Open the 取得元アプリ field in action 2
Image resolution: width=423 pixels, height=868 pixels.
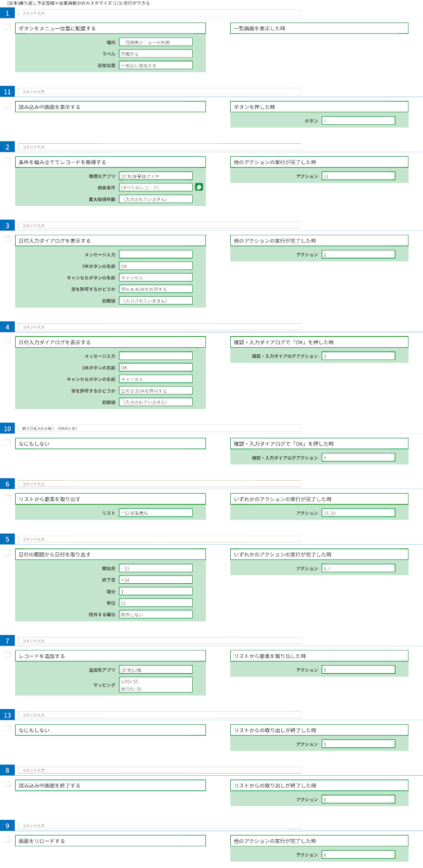156,176
